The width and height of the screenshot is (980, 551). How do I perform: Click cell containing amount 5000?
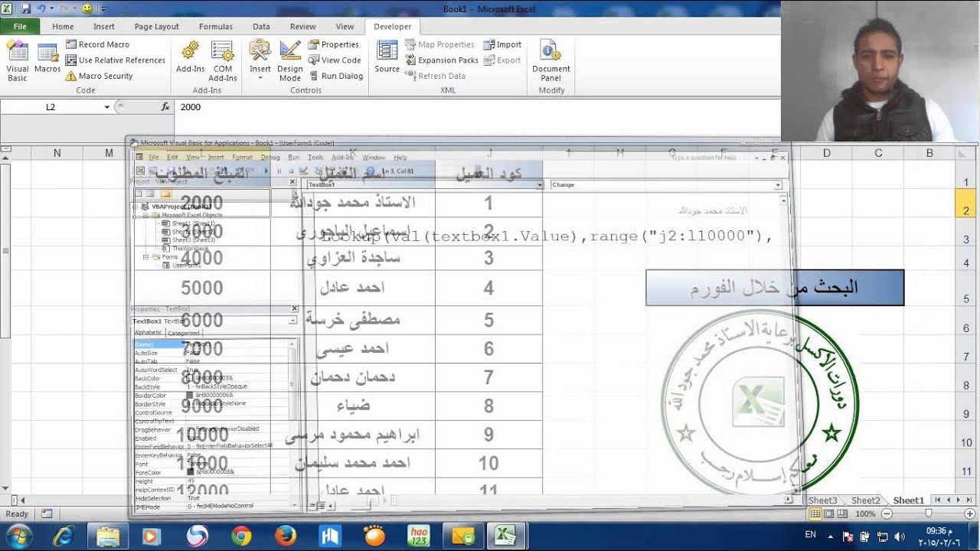click(x=202, y=288)
